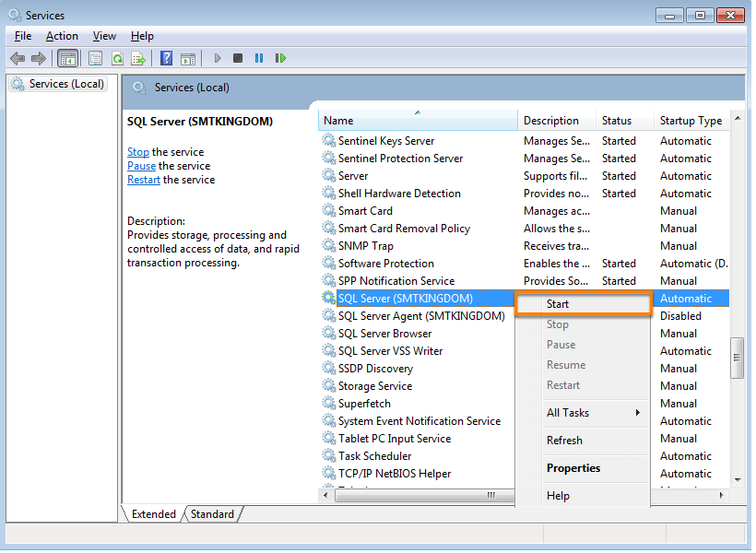756x553 pixels.
Task: Click the Smart Card service gear icon
Action: [x=330, y=212]
